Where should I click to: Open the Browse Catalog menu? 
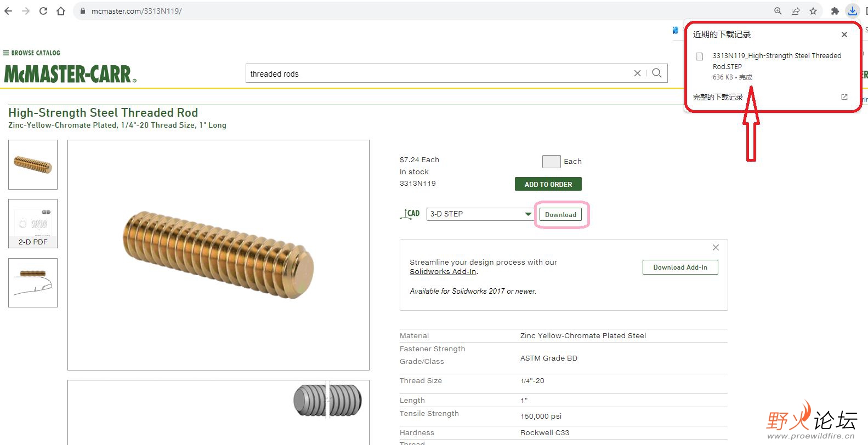pos(32,53)
